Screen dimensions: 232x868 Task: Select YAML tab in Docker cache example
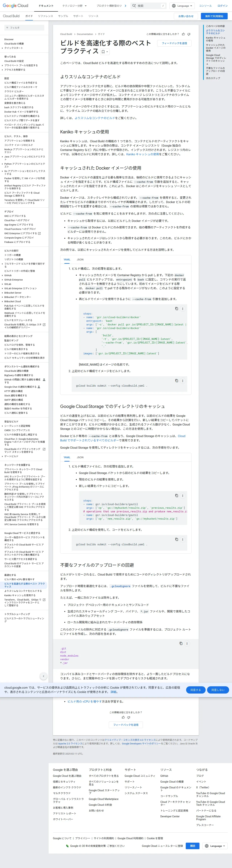coord(67,260)
